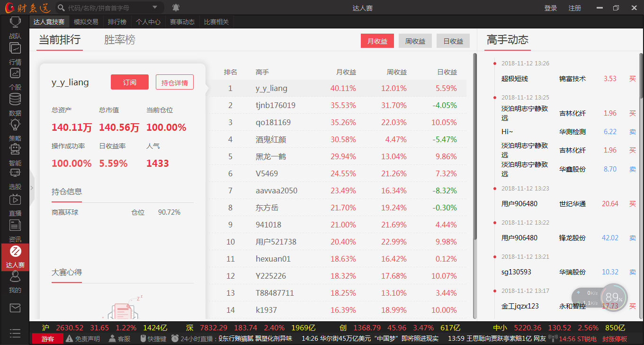Image resolution: width=644 pixels, height=345 pixels.
Task: Click the notification bell icon
Action: 176,8
